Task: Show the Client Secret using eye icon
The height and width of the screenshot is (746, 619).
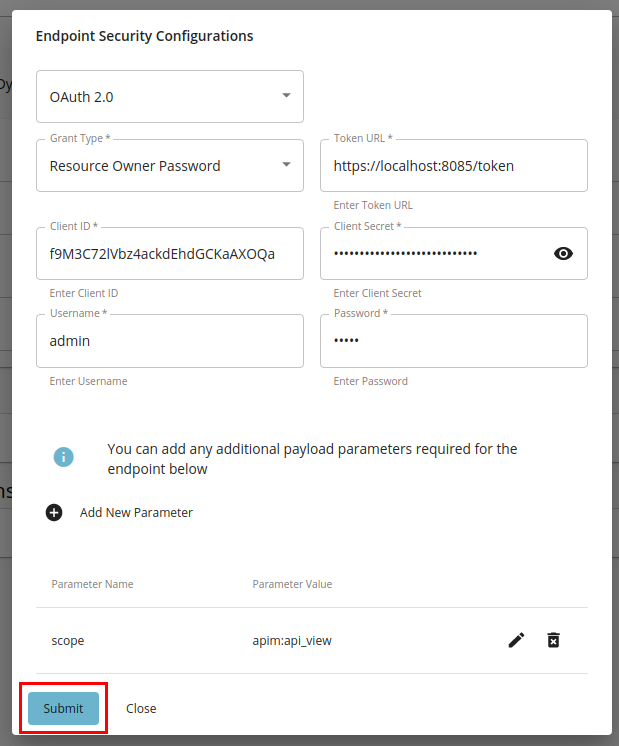Action: tap(563, 253)
